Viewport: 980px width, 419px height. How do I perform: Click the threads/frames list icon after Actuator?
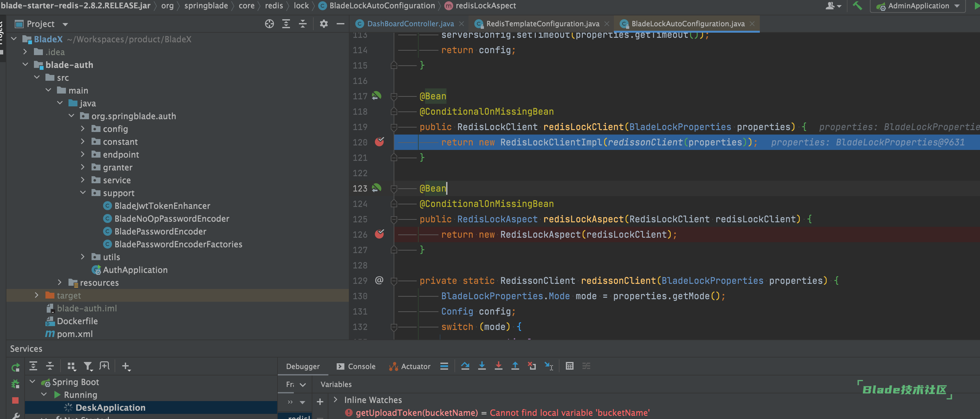coord(444,366)
